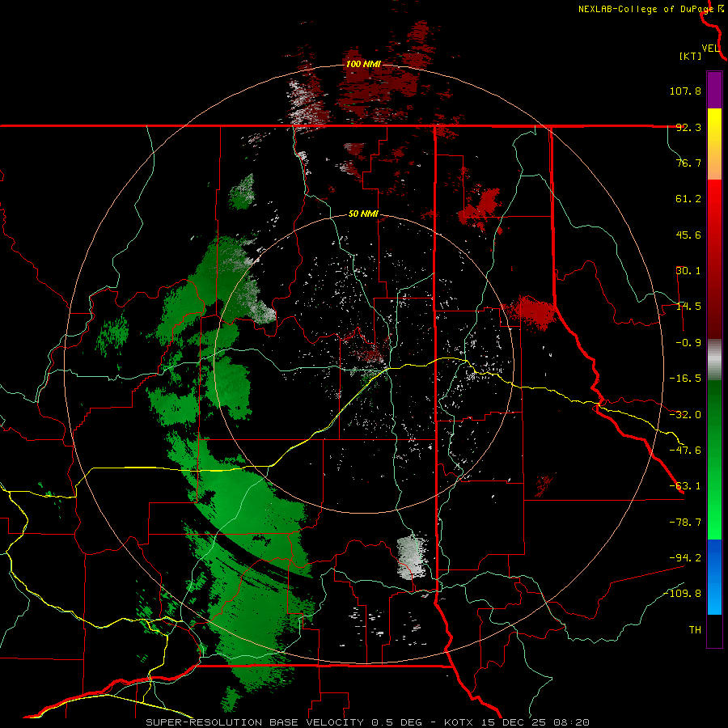The width and height of the screenshot is (728, 728).
Task: Select the 61.2 legend value
Action: 688,199
